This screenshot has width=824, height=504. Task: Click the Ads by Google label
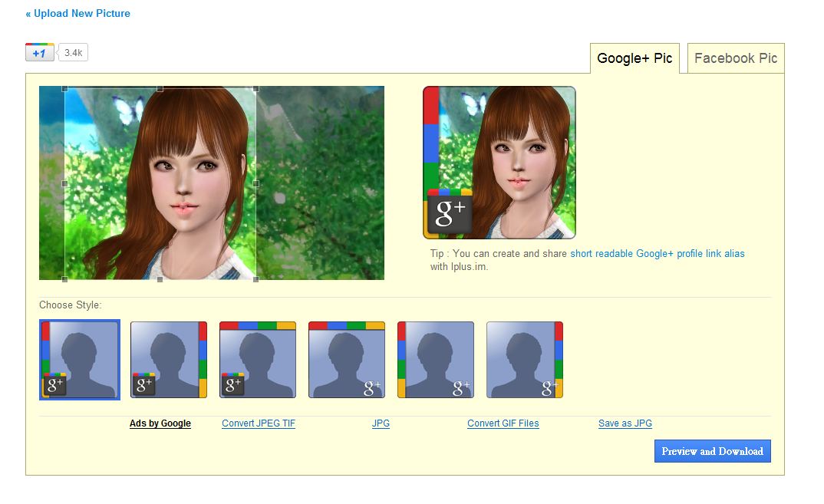pyautogui.click(x=160, y=423)
